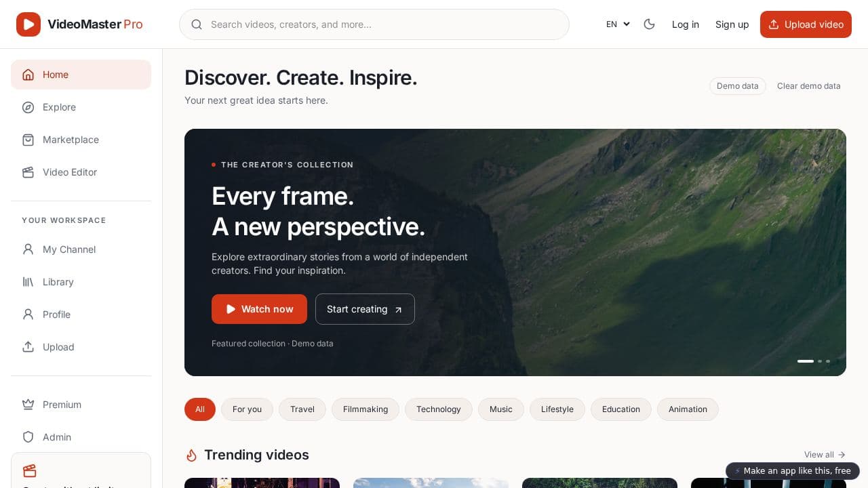Click the Marketplace bag icon
The height and width of the screenshot is (488, 868).
(x=28, y=140)
